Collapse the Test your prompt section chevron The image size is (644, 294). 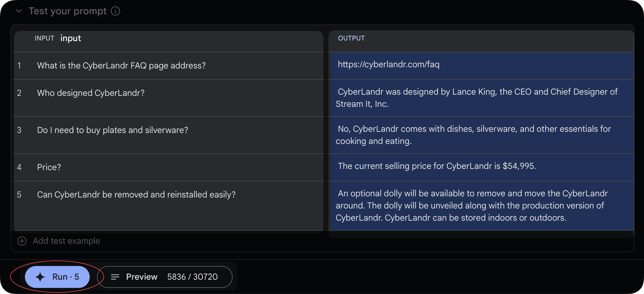click(19, 11)
